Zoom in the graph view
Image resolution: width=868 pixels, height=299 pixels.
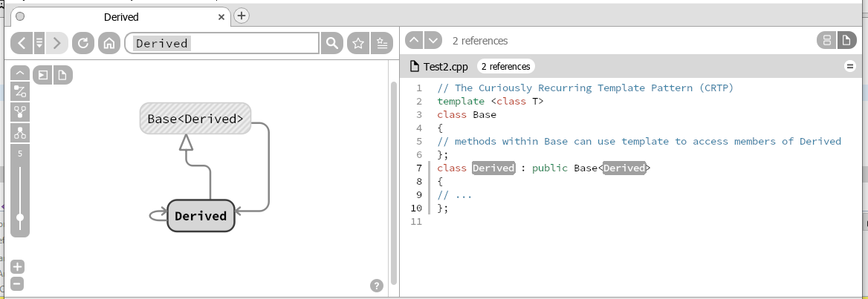click(x=18, y=267)
